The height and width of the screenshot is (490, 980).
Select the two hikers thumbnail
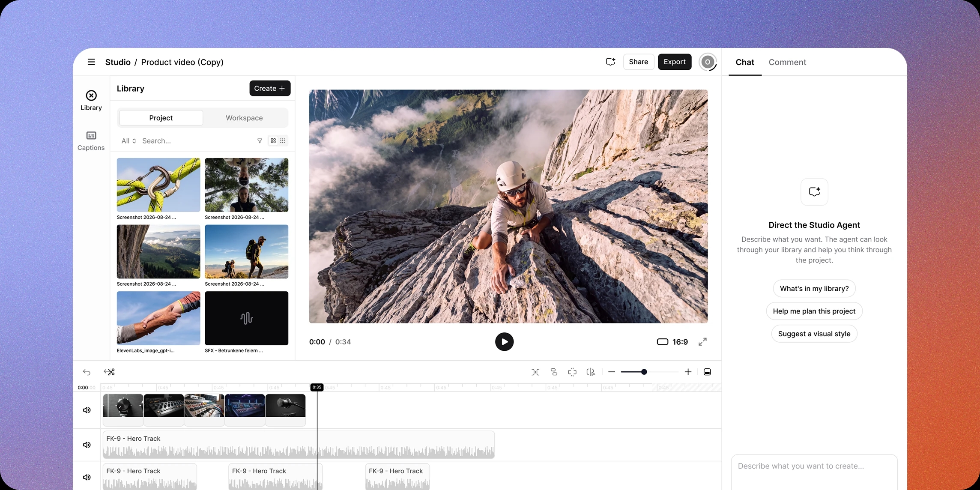[246, 251]
